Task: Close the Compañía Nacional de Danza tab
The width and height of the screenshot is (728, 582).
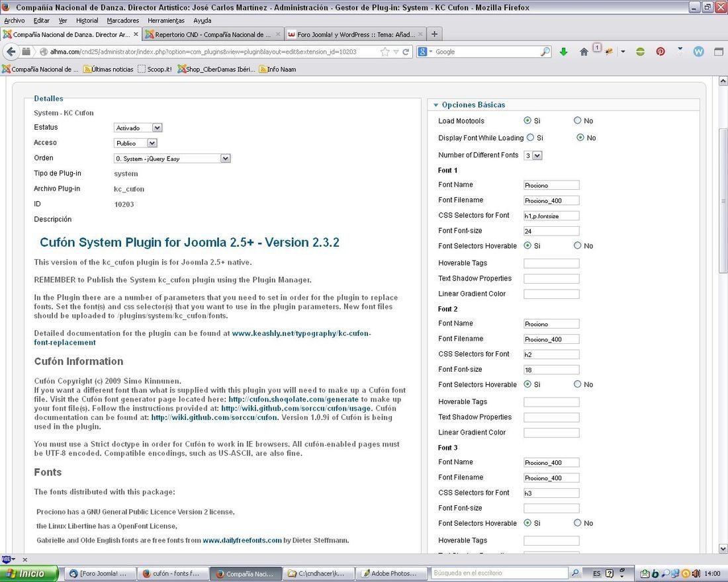Action: click(x=136, y=34)
